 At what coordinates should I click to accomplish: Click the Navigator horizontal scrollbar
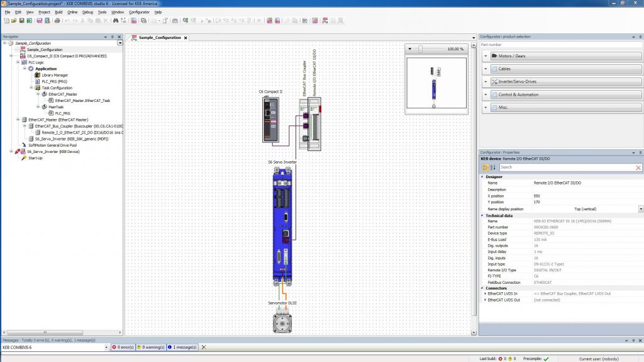pos(45,332)
